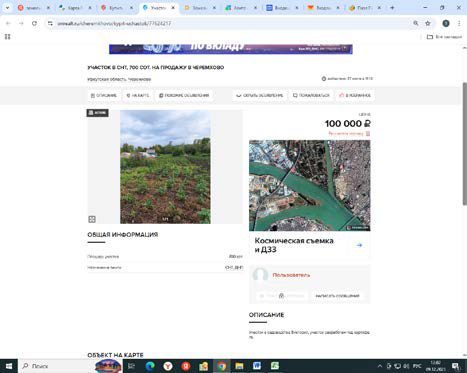This screenshot has height=373, width=467.
Task: Click page vertical scrollbar thumb
Action: pyautogui.click(x=464, y=144)
